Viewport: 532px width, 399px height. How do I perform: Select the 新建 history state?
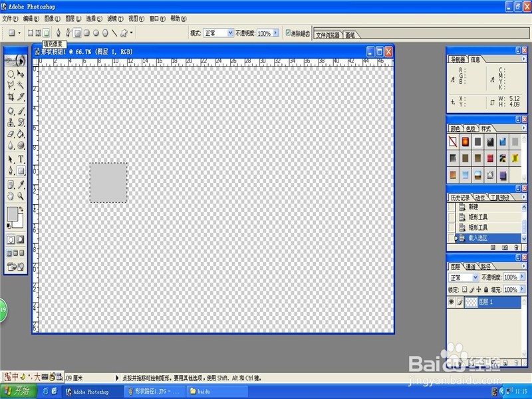click(489, 207)
